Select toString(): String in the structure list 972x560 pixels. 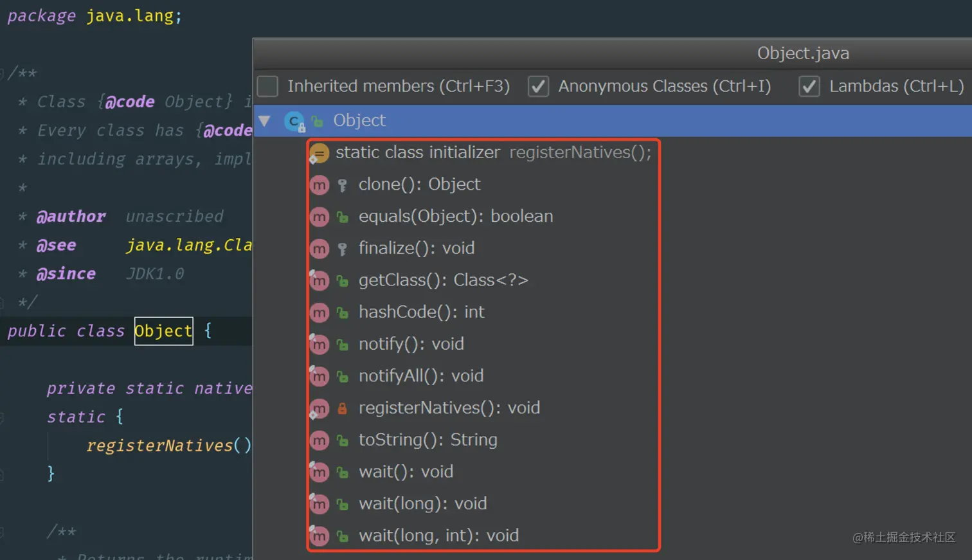[x=428, y=440]
